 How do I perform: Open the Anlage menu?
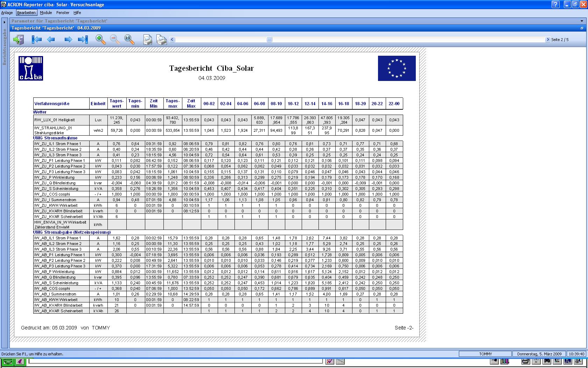7,13
